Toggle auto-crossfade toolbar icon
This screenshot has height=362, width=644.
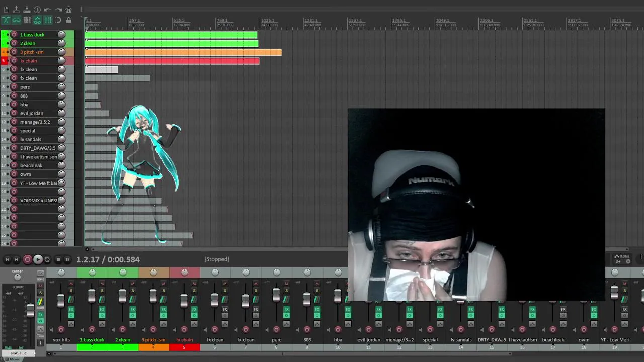pyautogui.click(x=6, y=20)
